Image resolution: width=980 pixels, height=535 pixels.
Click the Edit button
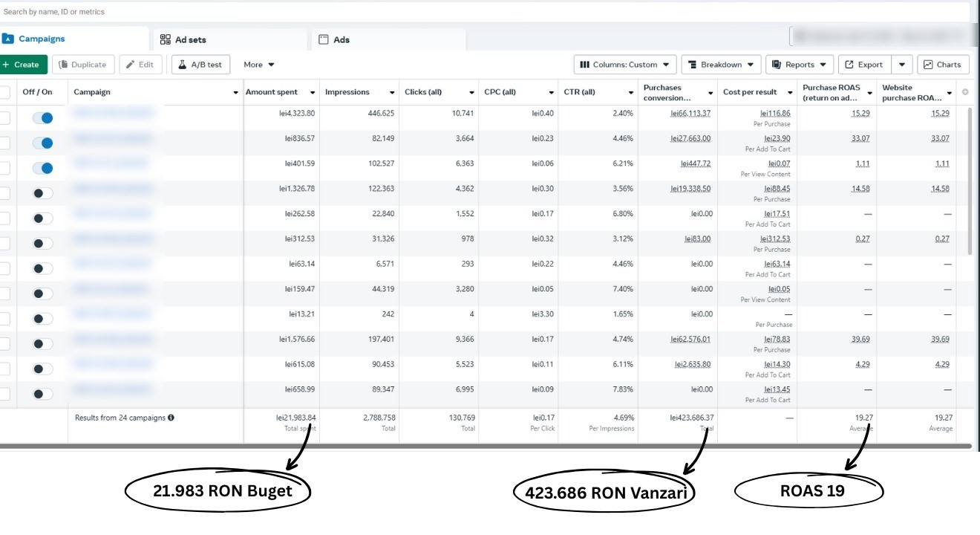pyautogui.click(x=140, y=65)
